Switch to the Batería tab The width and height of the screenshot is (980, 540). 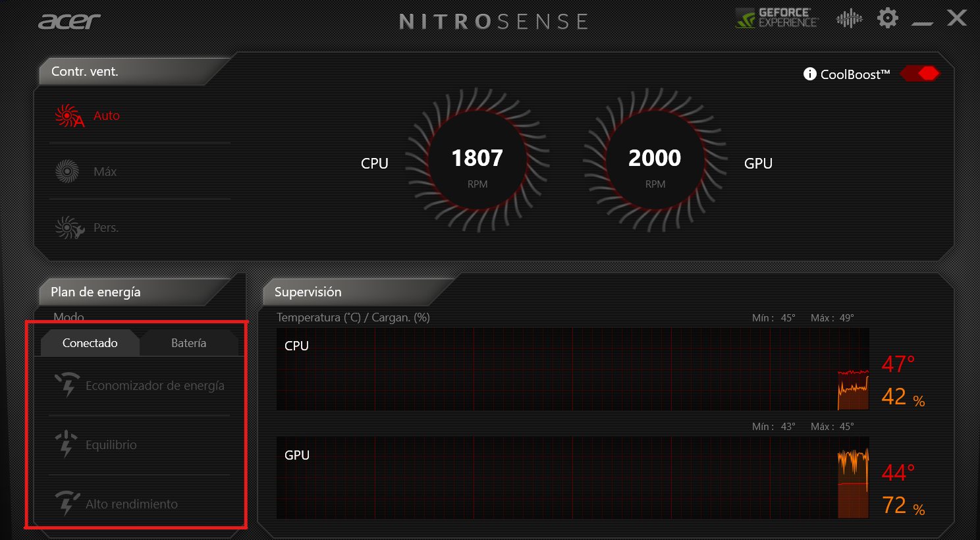[x=189, y=343]
